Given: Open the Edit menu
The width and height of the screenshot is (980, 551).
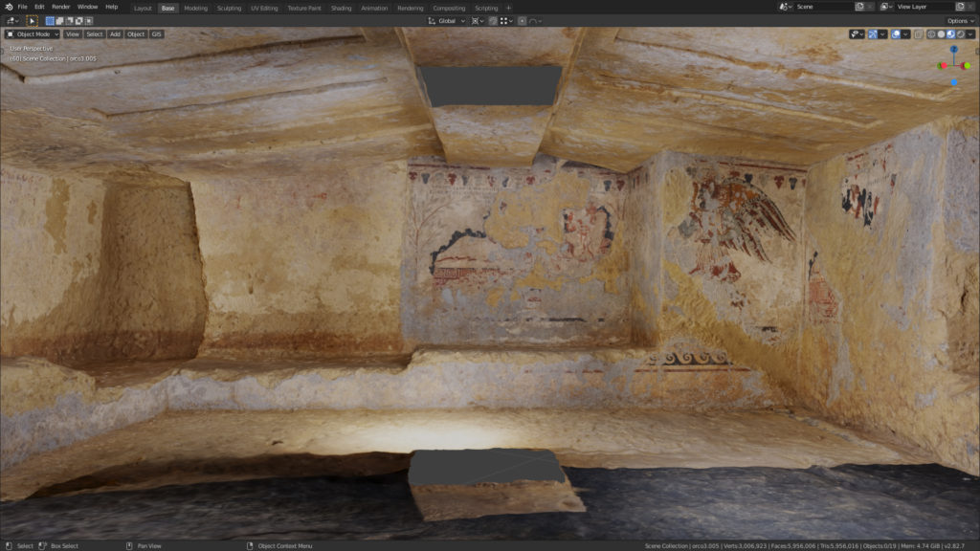Looking at the screenshot, I should coord(39,7).
